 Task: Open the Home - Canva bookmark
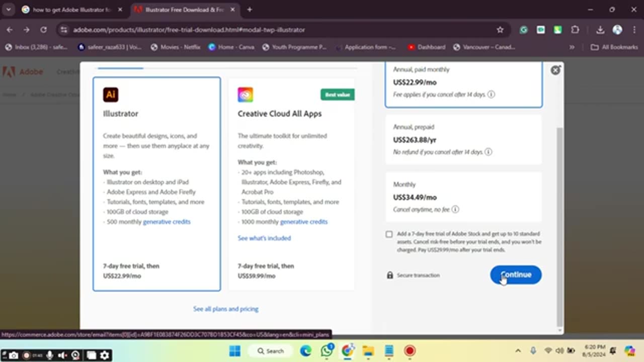pyautogui.click(x=231, y=47)
